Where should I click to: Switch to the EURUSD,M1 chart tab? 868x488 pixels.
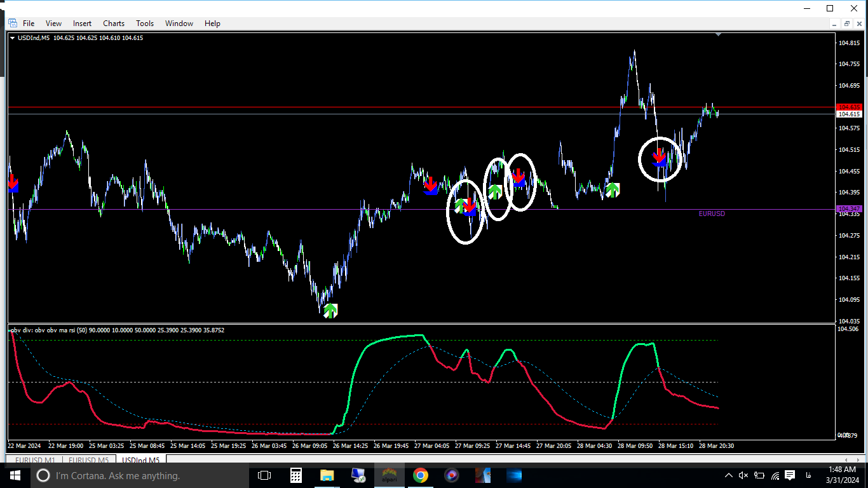36,459
